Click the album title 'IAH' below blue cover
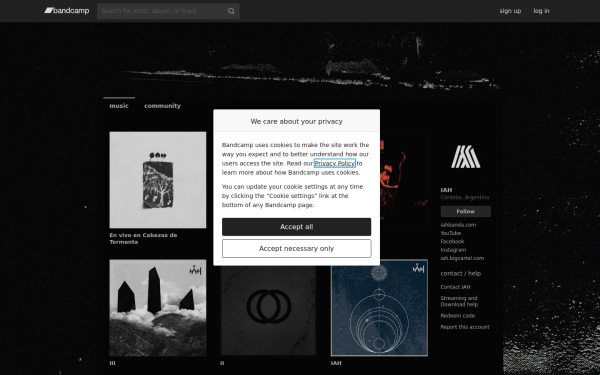This screenshot has height=375, width=600. [x=336, y=363]
